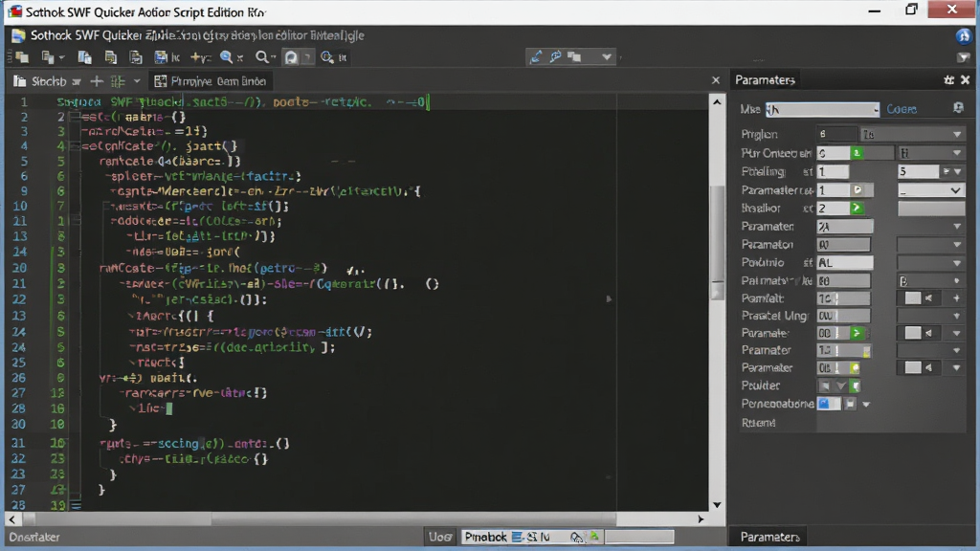980x551 pixels.
Task: Click the white search magnifier toolbar icon
Action: (264, 57)
